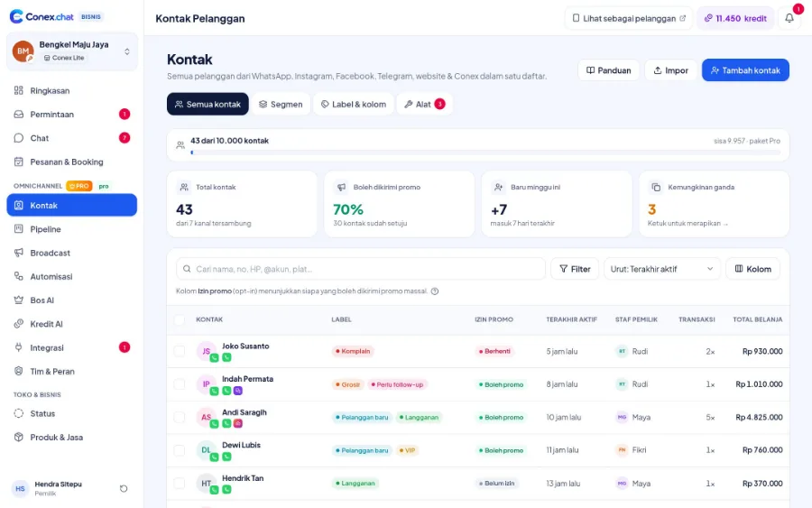Click the HS user avatar

click(x=20, y=488)
